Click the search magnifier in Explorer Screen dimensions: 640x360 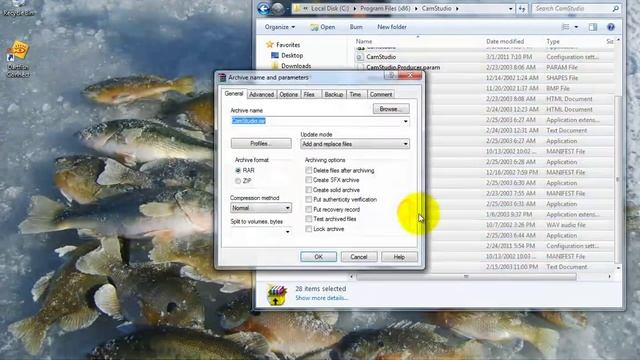[x=616, y=9]
